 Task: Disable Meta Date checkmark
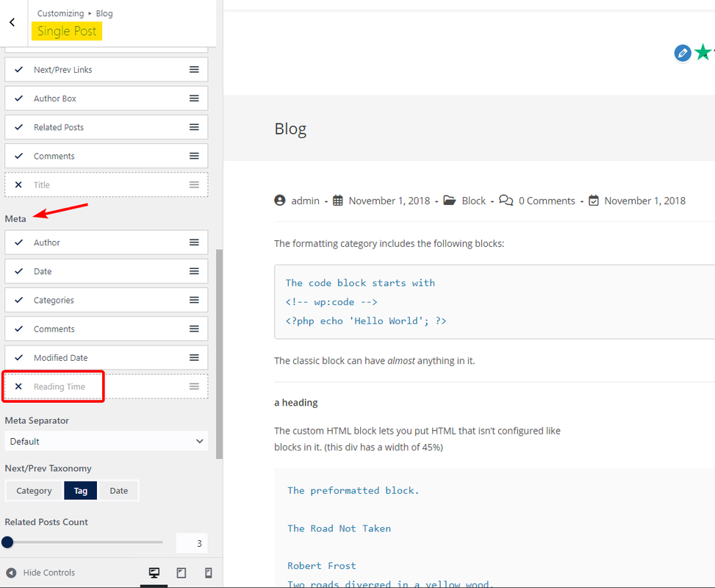pos(18,271)
